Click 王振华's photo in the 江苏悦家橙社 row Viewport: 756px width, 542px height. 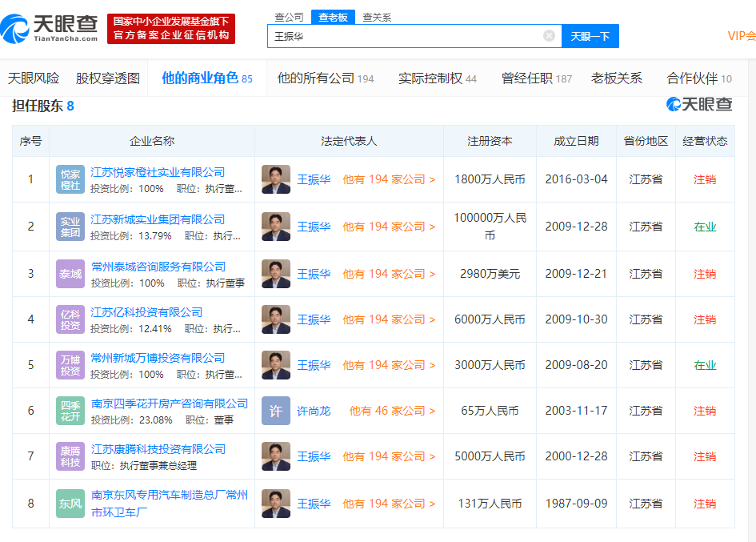point(276,179)
